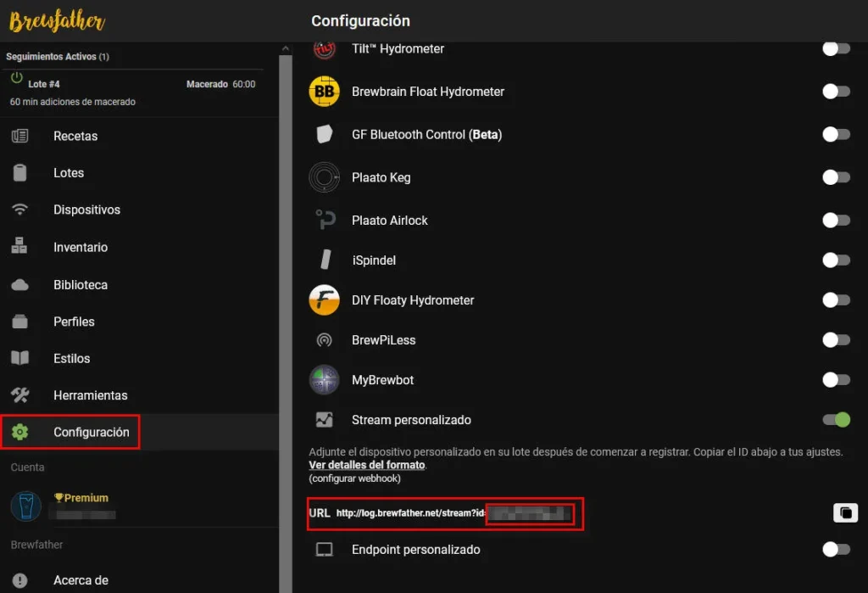Viewport: 868px width, 593px height.
Task: Click the BrewPiLess signal icon
Action: point(325,339)
